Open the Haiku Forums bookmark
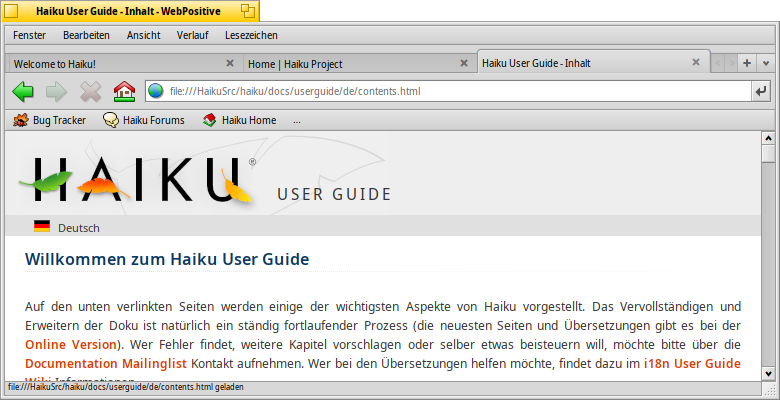This screenshot has width=780, height=400. [144, 121]
